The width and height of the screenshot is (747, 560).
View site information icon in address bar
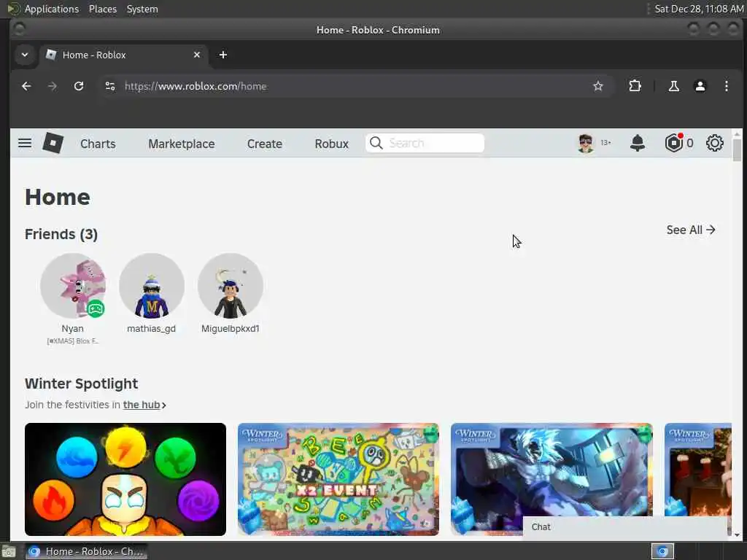[110, 86]
